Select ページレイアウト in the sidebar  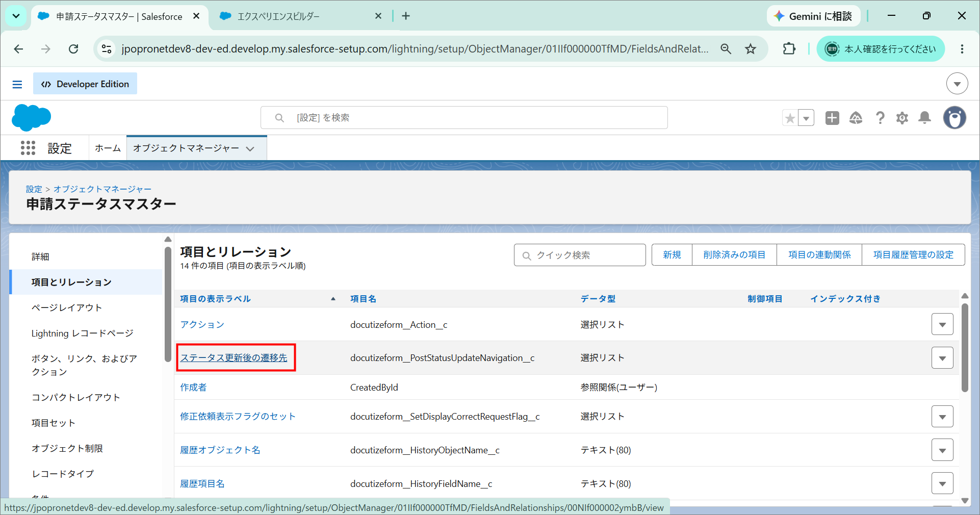coord(67,307)
